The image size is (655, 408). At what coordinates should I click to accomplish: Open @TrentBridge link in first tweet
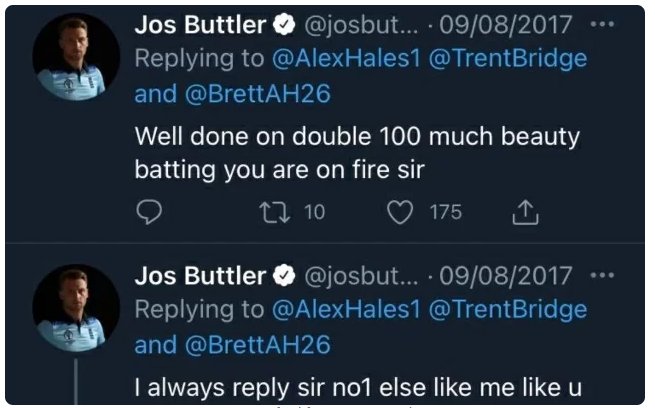[x=508, y=59]
